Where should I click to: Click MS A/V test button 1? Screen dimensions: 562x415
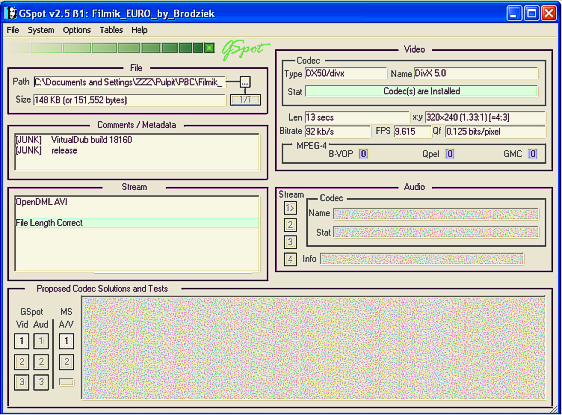click(66, 341)
